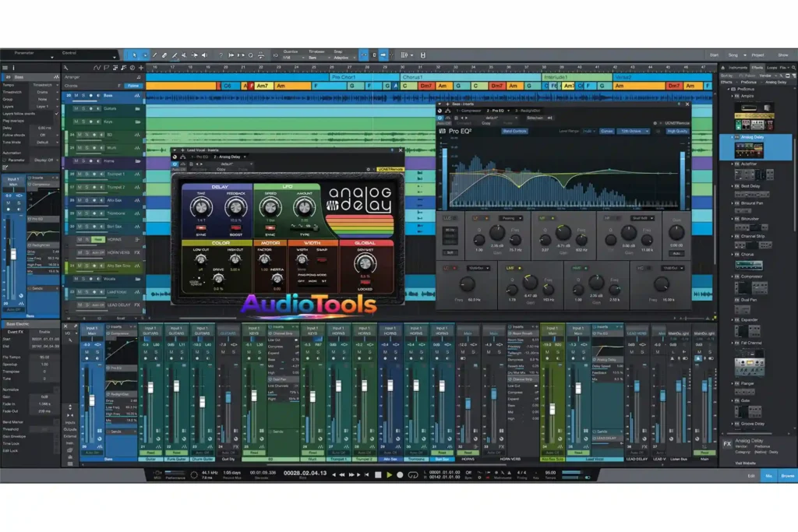Viewport: 798px width, 532px height.
Task: Enable Sync on the Analog Delay LFO
Action: [x=270, y=227]
